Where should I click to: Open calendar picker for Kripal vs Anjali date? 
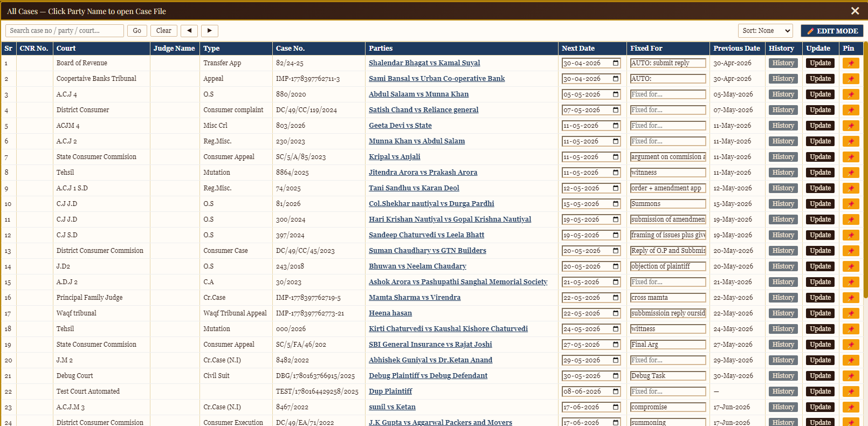(x=616, y=157)
